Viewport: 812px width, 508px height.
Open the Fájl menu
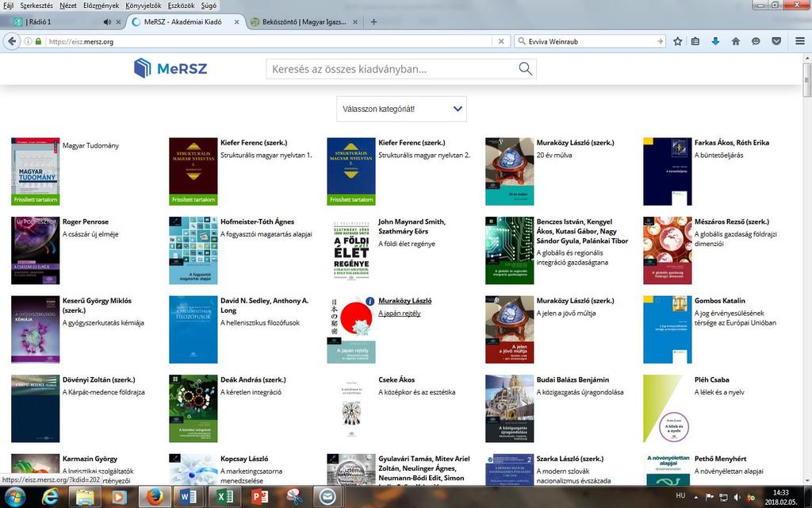pyautogui.click(x=8, y=6)
